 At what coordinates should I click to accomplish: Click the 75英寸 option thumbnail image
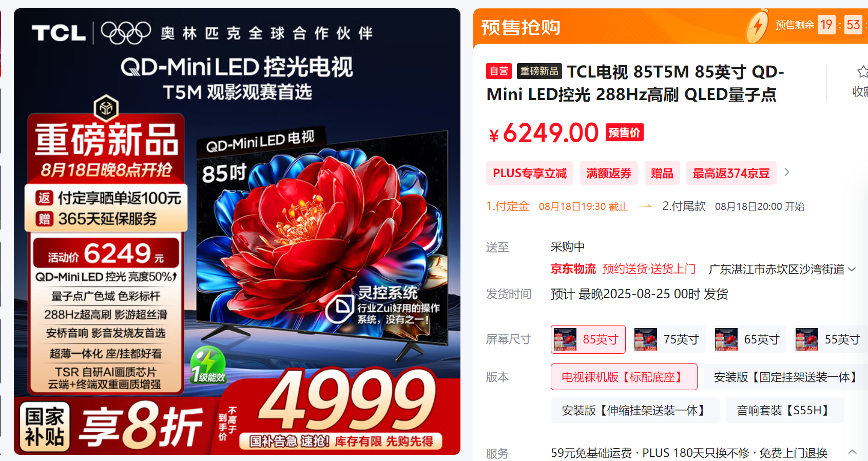[646, 339]
